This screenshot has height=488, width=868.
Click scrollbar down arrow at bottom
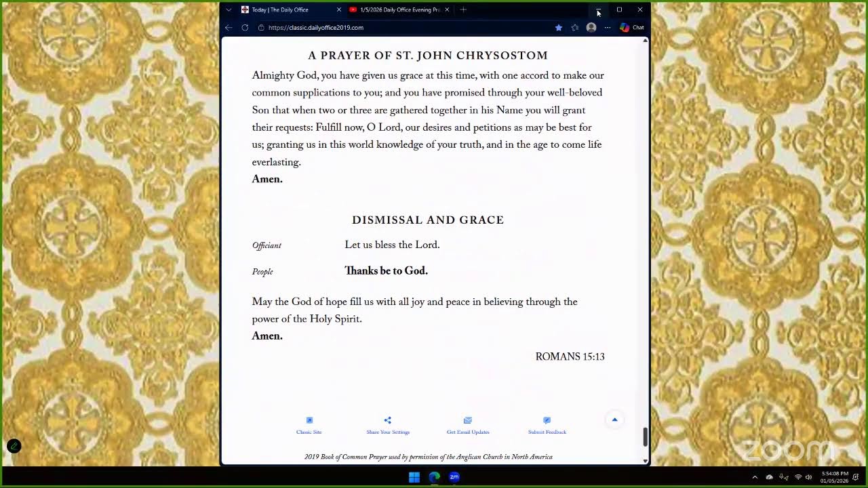point(645,461)
